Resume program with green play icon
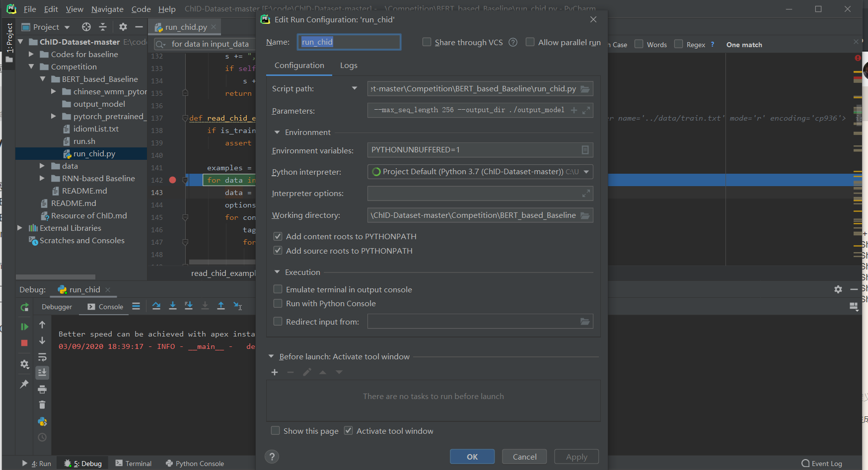 (24, 327)
